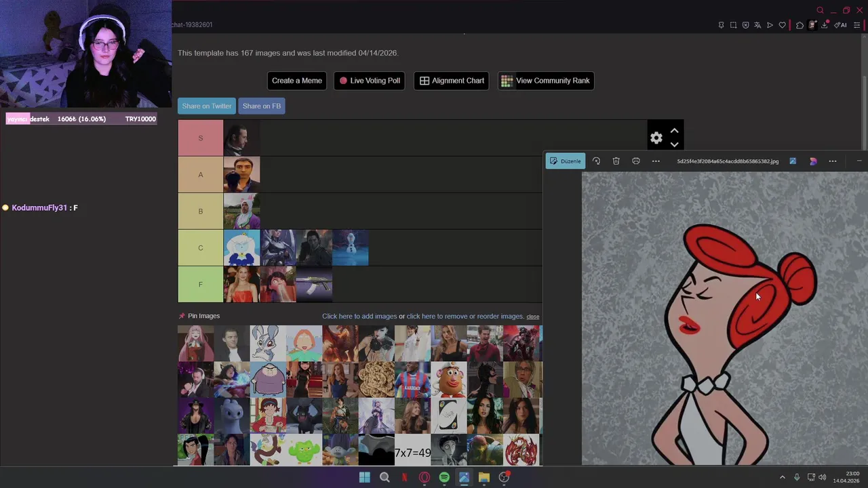The height and width of the screenshot is (488, 868).
Task: Delete image with trash icon in photo viewer
Action: pyautogui.click(x=616, y=161)
